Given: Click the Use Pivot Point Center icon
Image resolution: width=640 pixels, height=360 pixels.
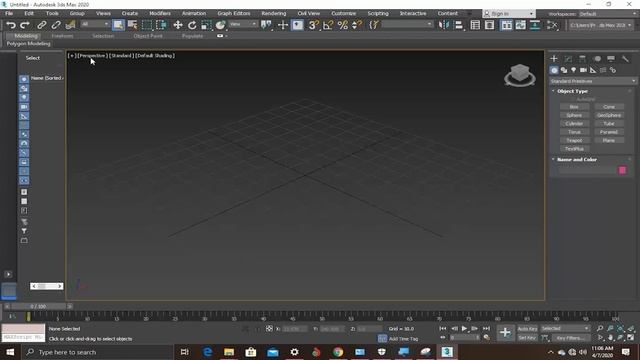Looking at the screenshot, I should click(x=266, y=25).
